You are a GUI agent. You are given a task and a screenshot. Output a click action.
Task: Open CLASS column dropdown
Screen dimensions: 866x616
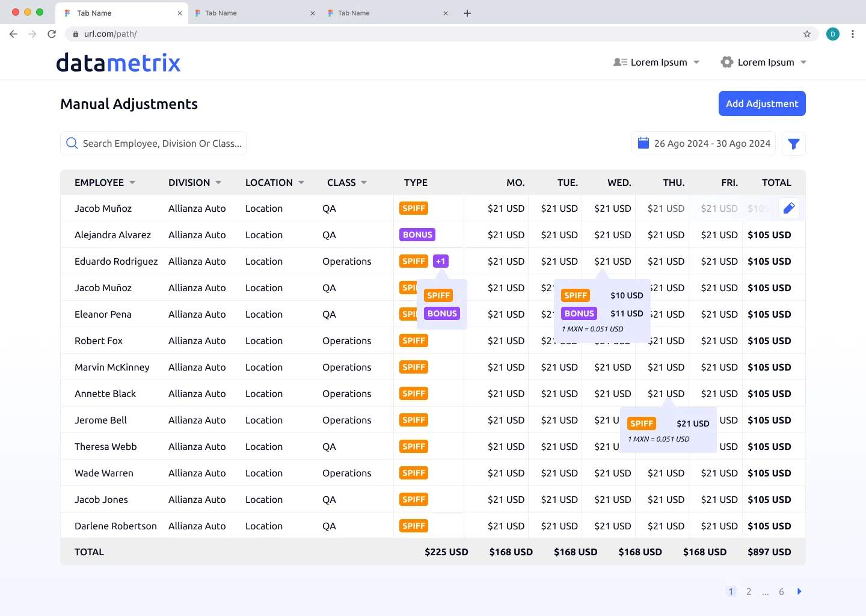364,182
